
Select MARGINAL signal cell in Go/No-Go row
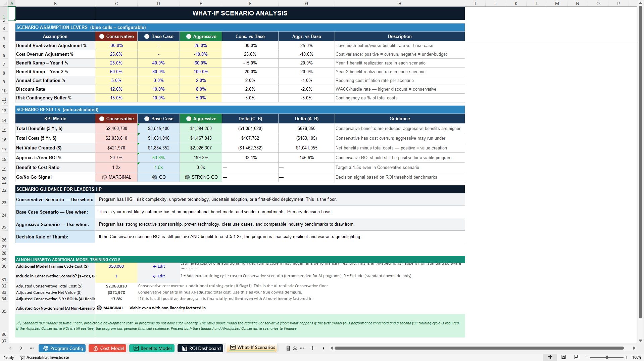[x=116, y=177]
